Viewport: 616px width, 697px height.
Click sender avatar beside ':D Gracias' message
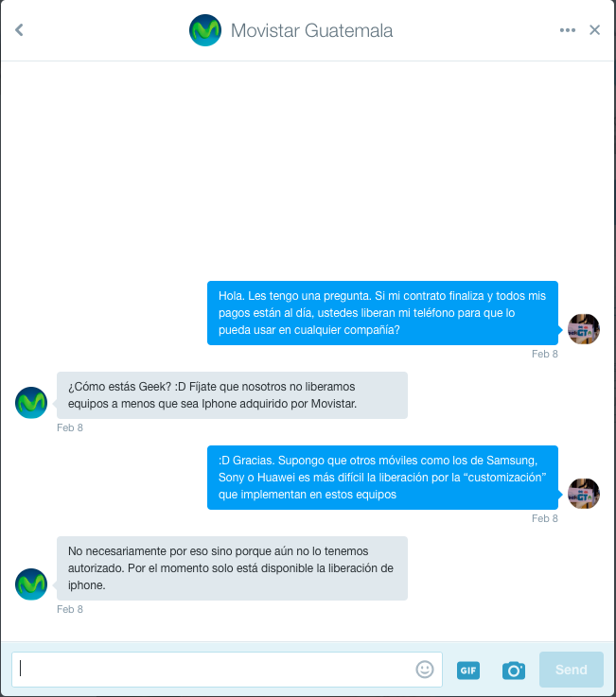[x=584, y=494]
